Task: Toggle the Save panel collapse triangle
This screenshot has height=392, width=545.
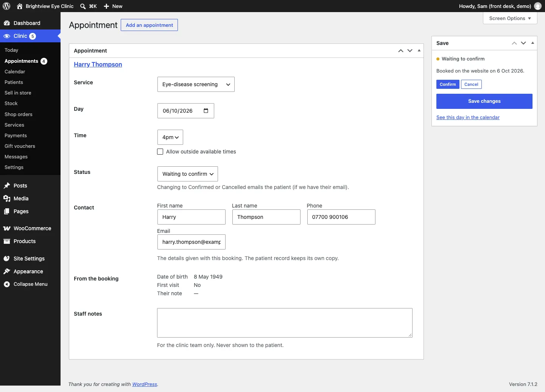Action: coord(533,43)
